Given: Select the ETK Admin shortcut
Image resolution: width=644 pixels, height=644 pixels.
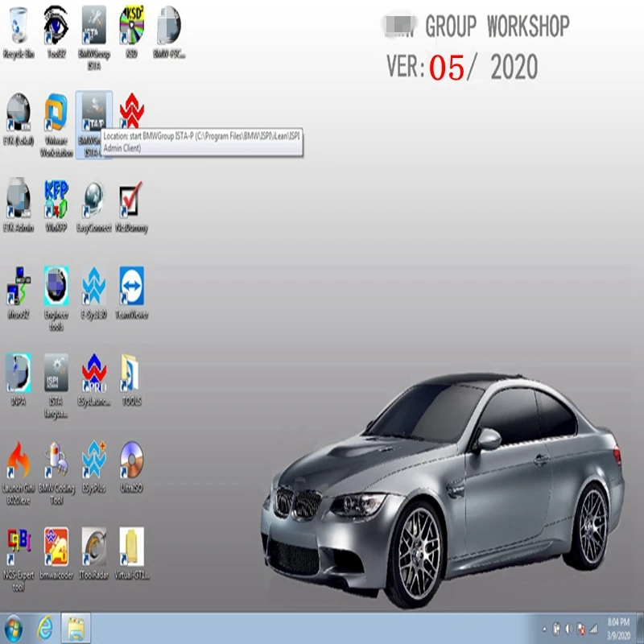Looking at the screenshot, I should click(19, 206).
